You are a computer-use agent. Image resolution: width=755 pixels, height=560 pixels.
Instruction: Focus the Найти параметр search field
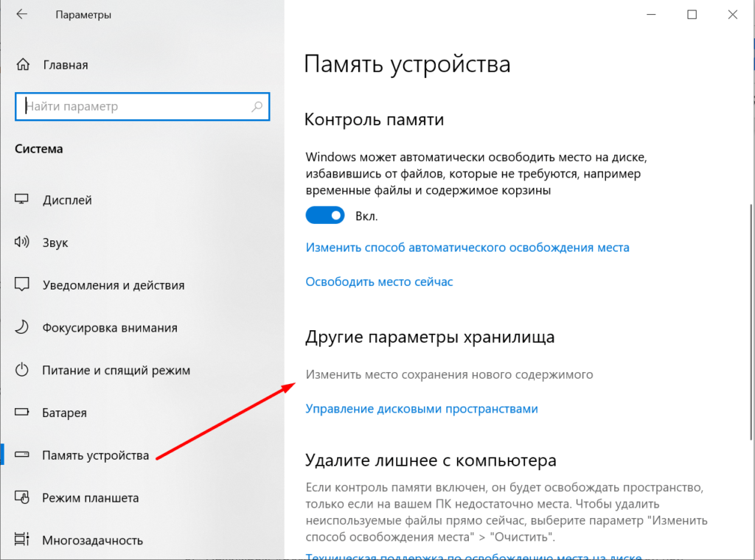[x=142, y=106]
